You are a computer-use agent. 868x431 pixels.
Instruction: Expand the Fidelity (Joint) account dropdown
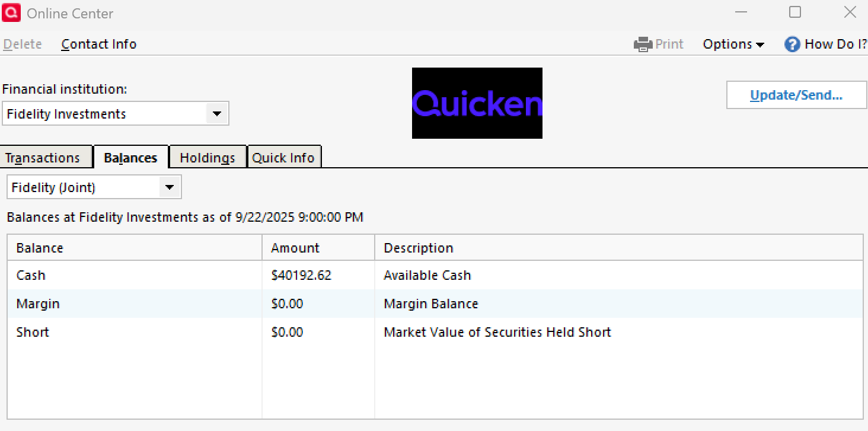pyautogui.click(x=170, y=187)
